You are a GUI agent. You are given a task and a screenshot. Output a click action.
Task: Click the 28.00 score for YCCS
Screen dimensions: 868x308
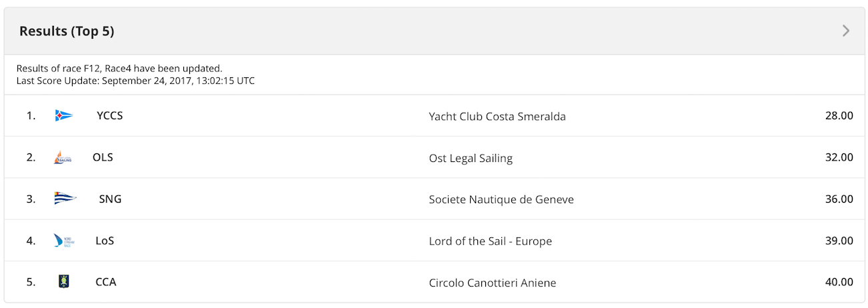pos(839,115)
